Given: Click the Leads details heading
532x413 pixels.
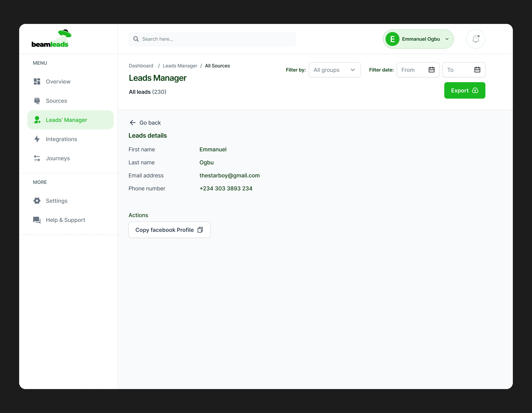Looking at the screenshot, I should coord(148,135).
